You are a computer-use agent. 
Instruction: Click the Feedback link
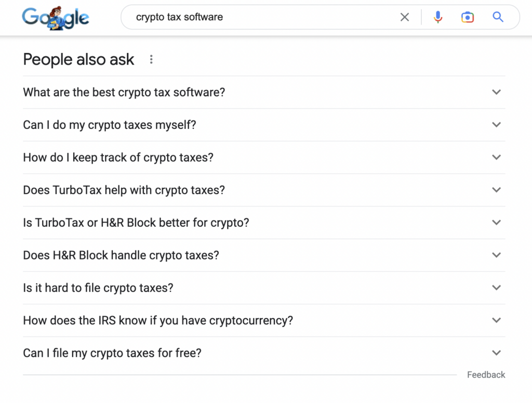coord(486,375)
